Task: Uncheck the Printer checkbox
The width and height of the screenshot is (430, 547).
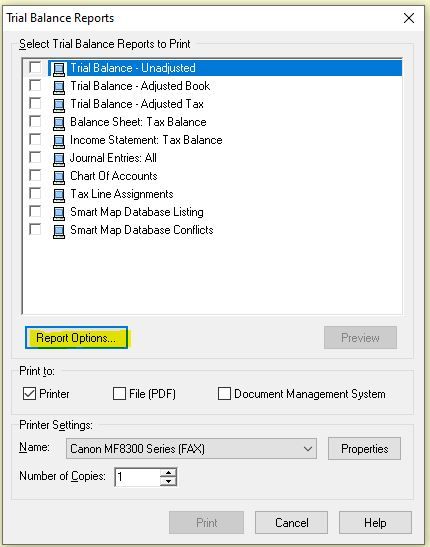Action: (x=29, y=394)
